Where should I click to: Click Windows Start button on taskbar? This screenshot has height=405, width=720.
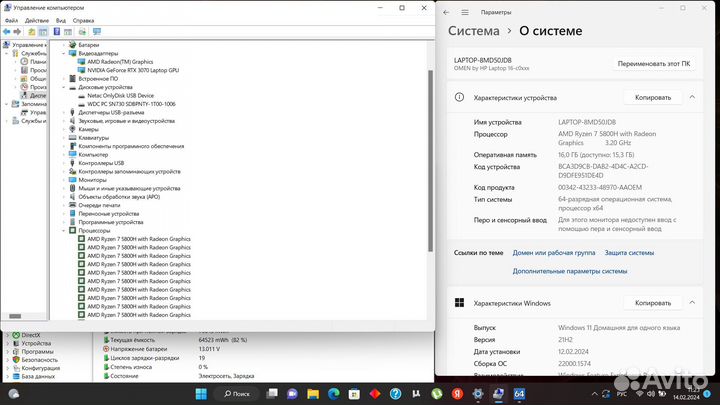pos(201,394)
